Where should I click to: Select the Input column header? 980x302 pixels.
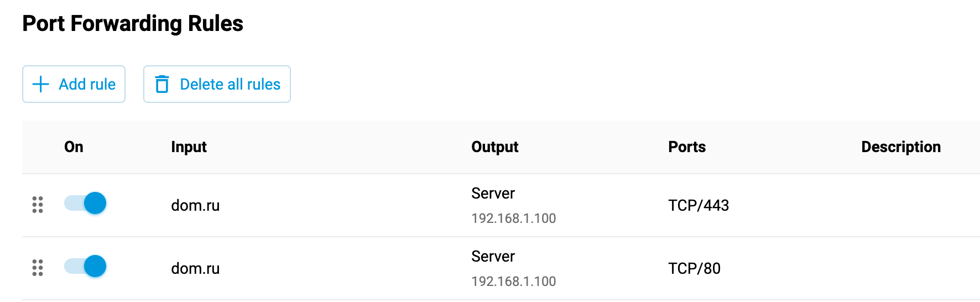189,147
